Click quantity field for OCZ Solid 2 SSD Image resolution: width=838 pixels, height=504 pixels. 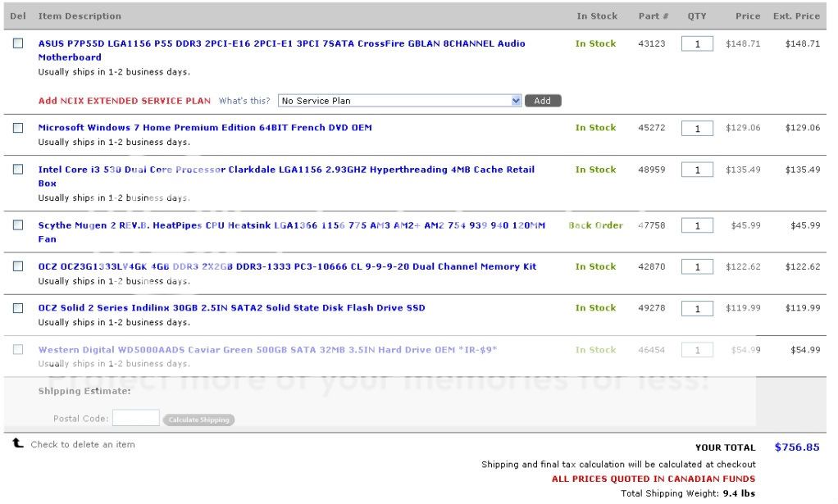(697, 308)
